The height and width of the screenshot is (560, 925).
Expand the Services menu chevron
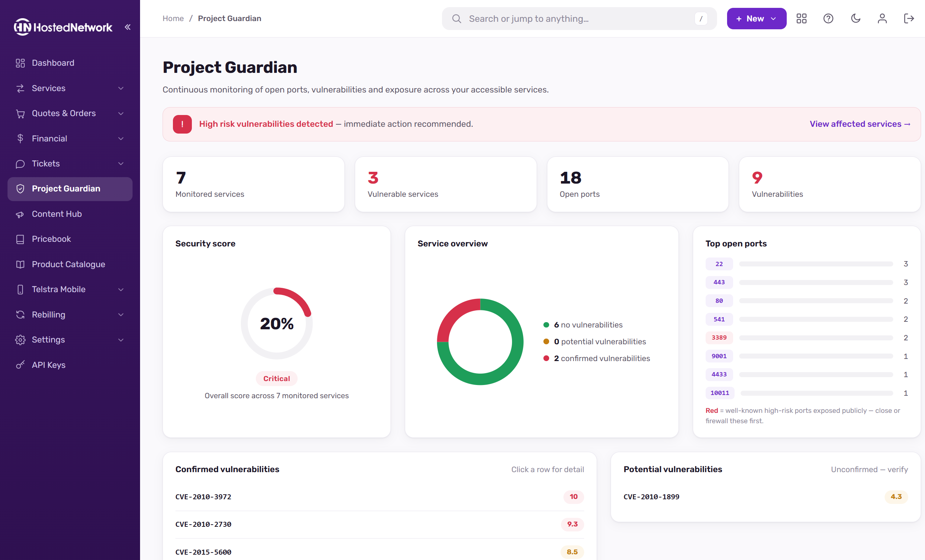click(x=121, y=88)
